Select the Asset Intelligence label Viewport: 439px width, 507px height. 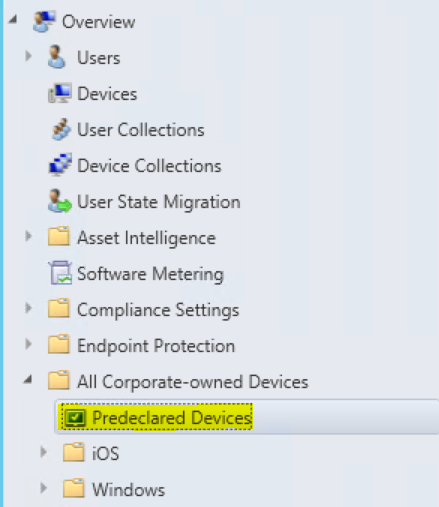click(x=146, y=238)
